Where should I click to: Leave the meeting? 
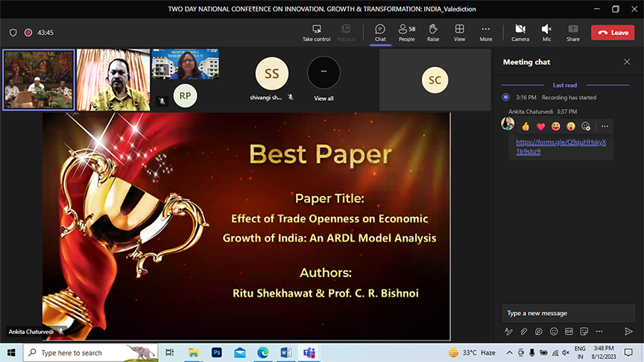coord(613,33)
